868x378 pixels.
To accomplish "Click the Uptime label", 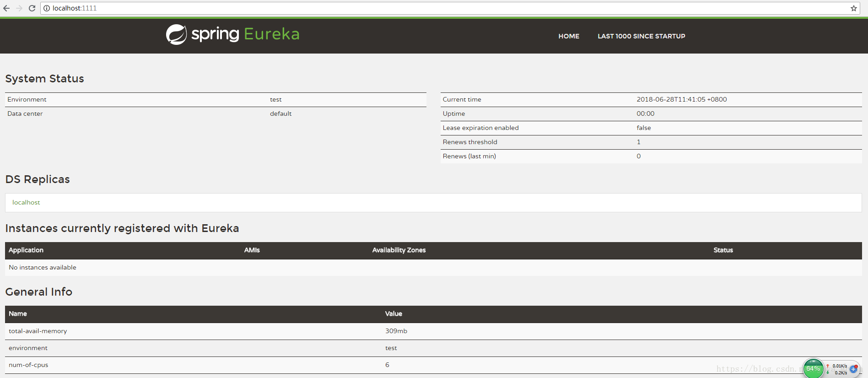I will [x=453, y=113].
